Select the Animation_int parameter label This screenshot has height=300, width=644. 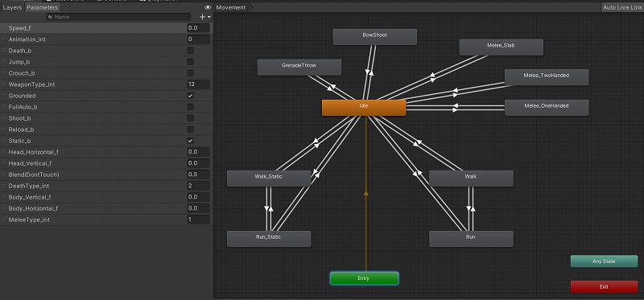coord(27,39)
